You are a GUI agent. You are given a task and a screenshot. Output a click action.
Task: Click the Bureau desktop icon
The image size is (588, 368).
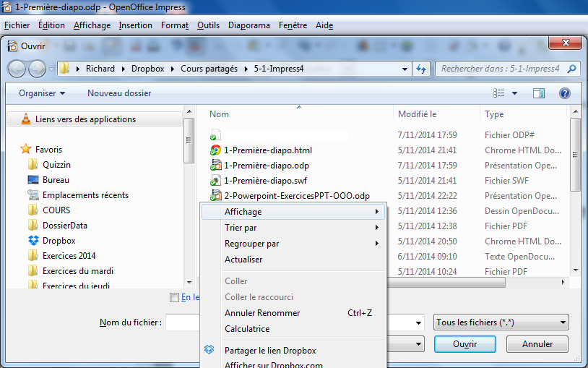coord(33,180)
